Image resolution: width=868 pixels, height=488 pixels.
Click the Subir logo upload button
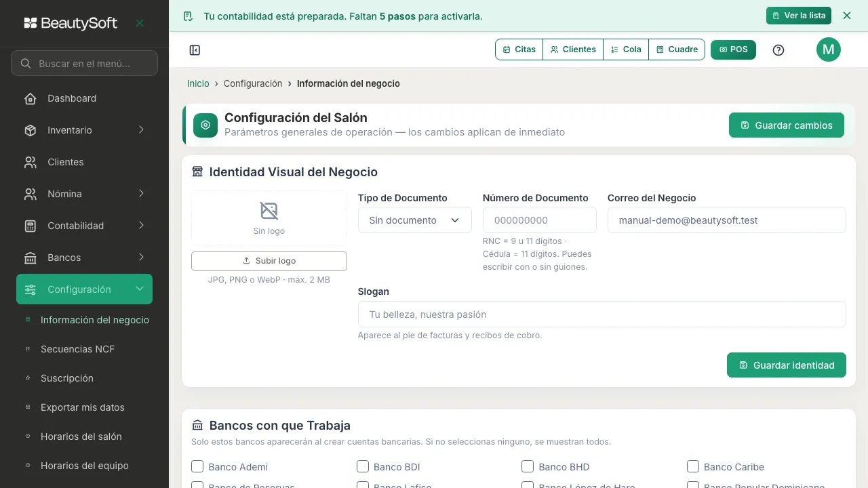(x=269, y=261)
